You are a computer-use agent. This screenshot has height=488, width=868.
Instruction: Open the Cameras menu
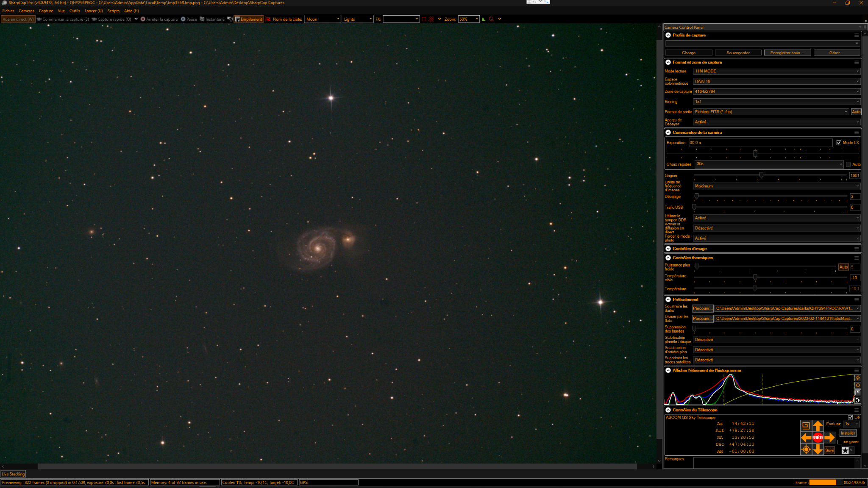[26, 11]
